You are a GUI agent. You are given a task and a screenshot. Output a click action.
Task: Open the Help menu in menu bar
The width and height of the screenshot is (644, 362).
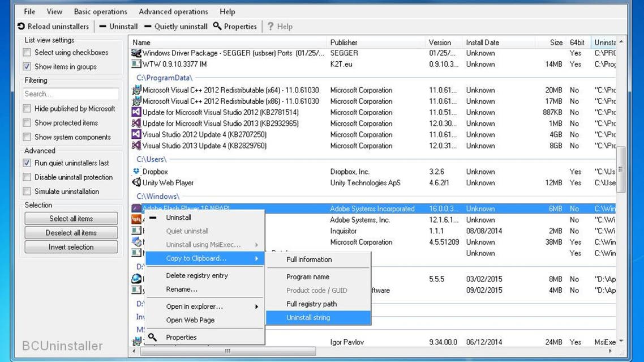pos(227,11)
